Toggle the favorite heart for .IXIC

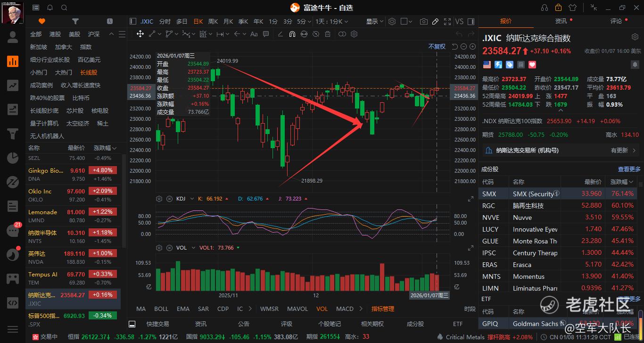533,65
